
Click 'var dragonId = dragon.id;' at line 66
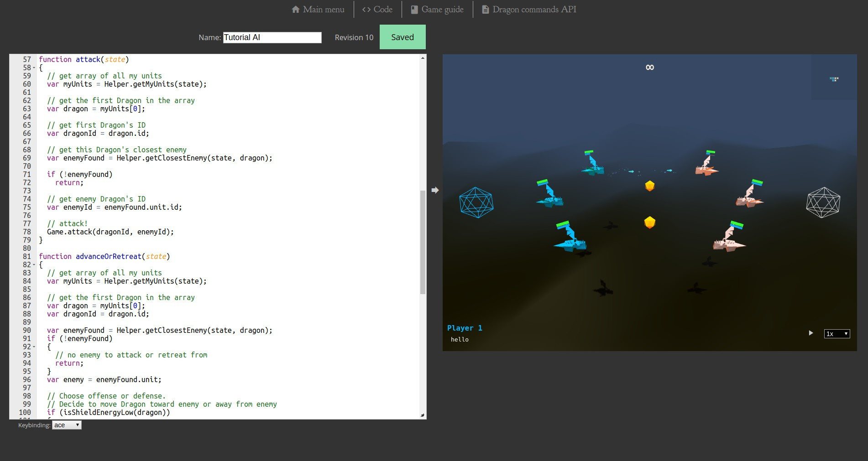98,133
